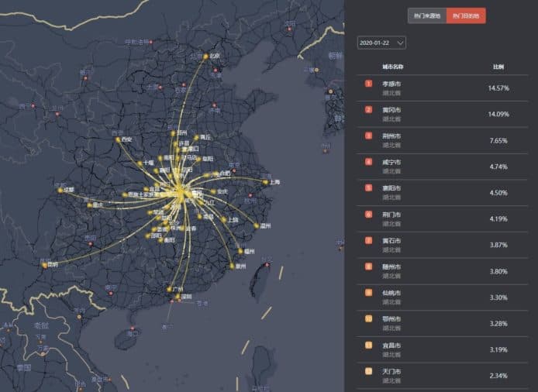This screenshot has width=538, height=392.
Task: Click rank 2 badge beside 黄冈市
Action: click(368, 109)
